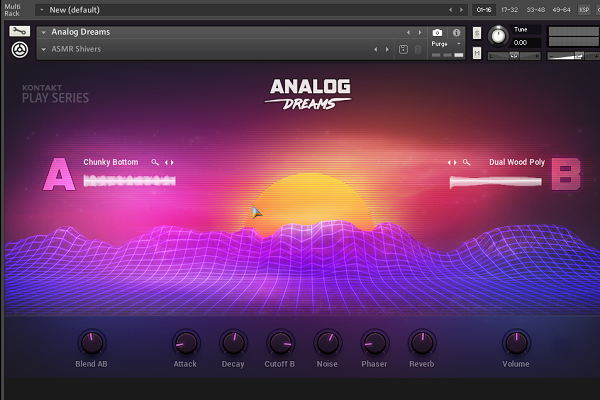Toggle layer A on or off
This screenshot has width=600, height=400.
click(x=59, y=174)
